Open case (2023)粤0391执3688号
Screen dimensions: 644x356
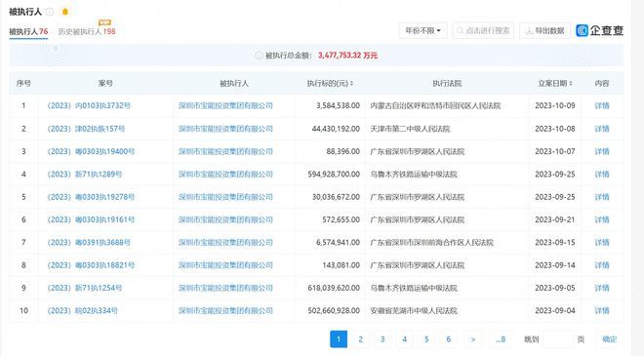pyautogui.click(x=89, y=243)
